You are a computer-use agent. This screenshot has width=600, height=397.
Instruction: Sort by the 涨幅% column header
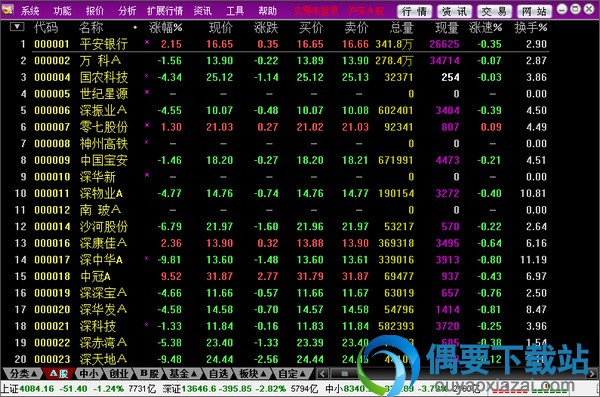tap(165, 28)
